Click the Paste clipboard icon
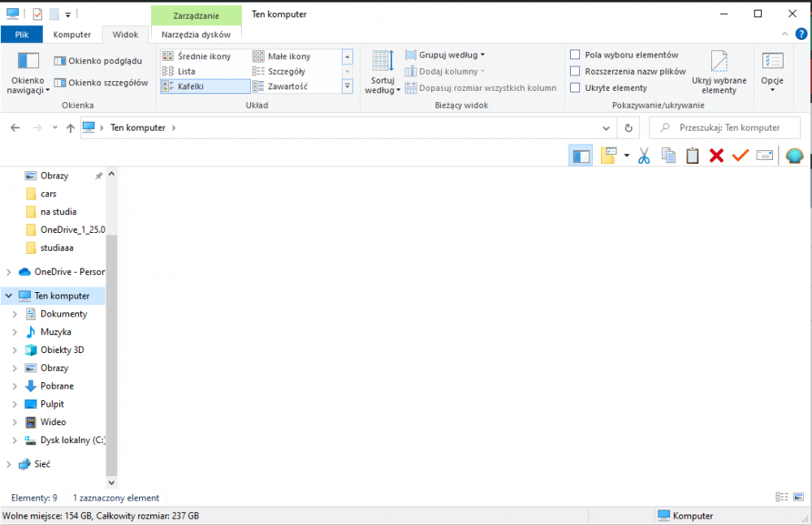Screen dimensions: 812x525 pos(692,156)
